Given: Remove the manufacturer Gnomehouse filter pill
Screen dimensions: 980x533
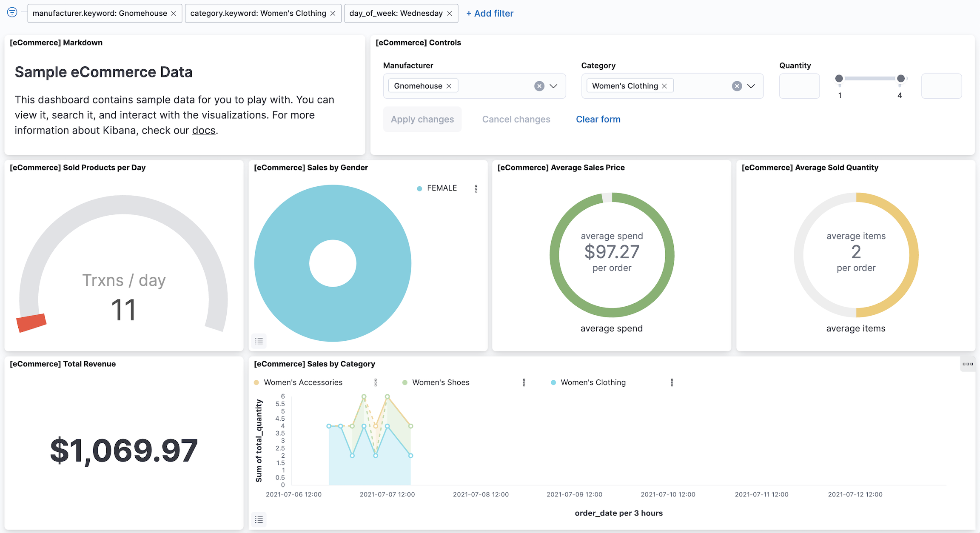Looking at the screenshot, I should pyautogui.click(x=174, y=14).
